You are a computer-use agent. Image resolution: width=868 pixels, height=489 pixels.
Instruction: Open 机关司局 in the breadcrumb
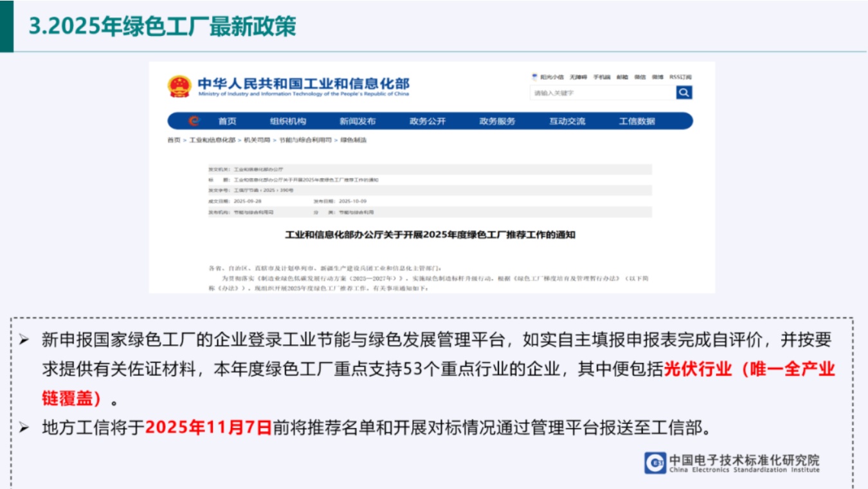click(257, 140)
